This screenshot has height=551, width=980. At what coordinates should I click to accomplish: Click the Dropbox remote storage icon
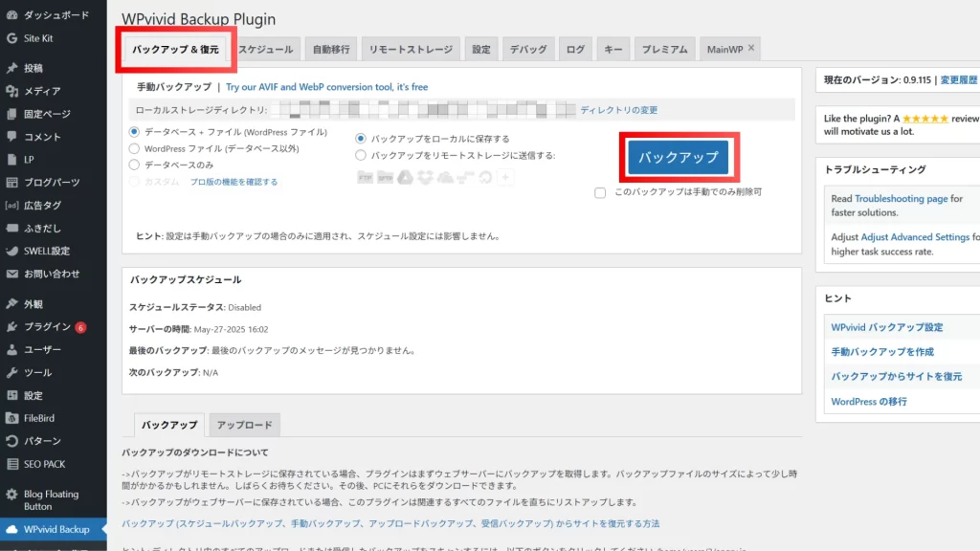click(x=425, y=177)
